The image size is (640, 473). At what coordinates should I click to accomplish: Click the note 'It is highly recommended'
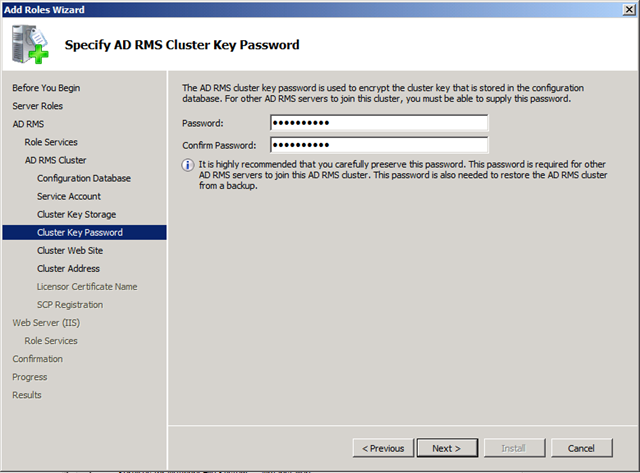tap(403, 175)
